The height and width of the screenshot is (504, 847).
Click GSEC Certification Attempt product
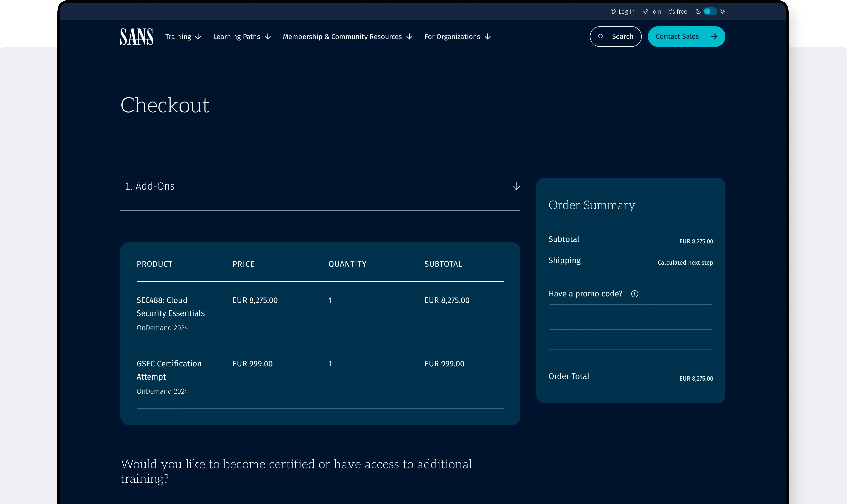[169, 370]
